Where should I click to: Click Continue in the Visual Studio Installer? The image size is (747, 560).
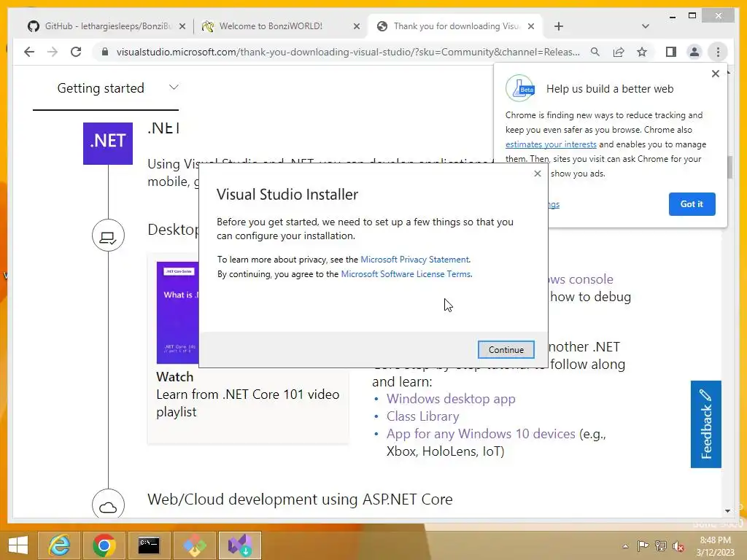pos(506,349)
